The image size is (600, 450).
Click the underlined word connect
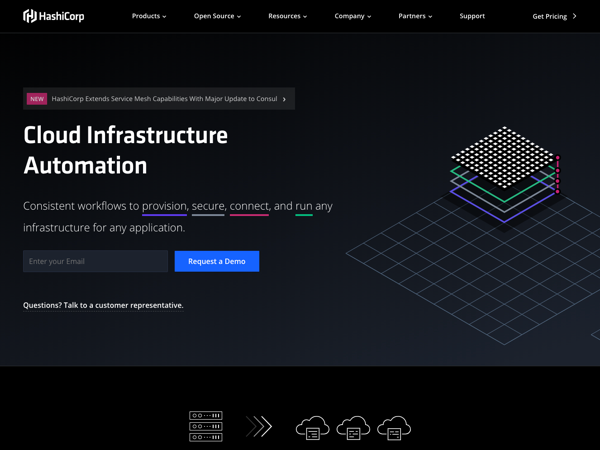[249, 206]
